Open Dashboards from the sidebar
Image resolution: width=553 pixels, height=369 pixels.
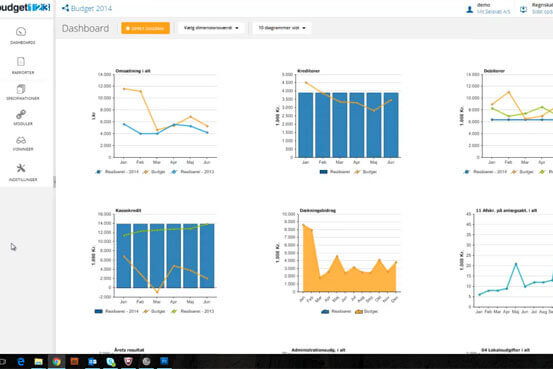pos(22,36)
